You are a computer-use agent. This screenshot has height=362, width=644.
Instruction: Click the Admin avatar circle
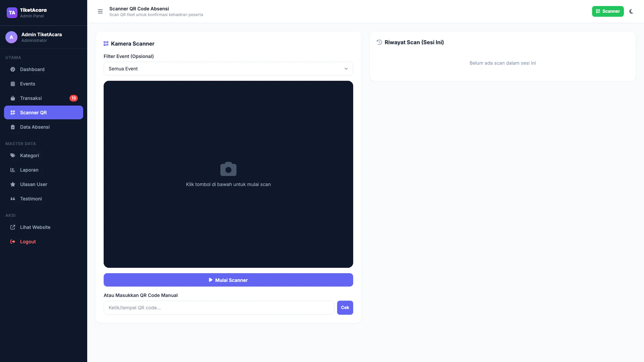click(x=11, y=37)
